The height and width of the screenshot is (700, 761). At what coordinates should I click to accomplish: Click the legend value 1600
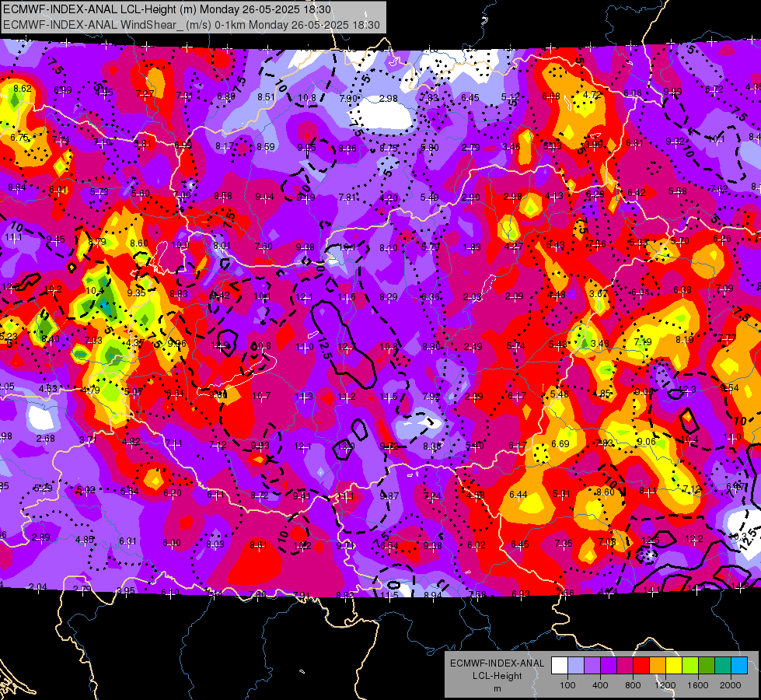[x=698, y=685]
